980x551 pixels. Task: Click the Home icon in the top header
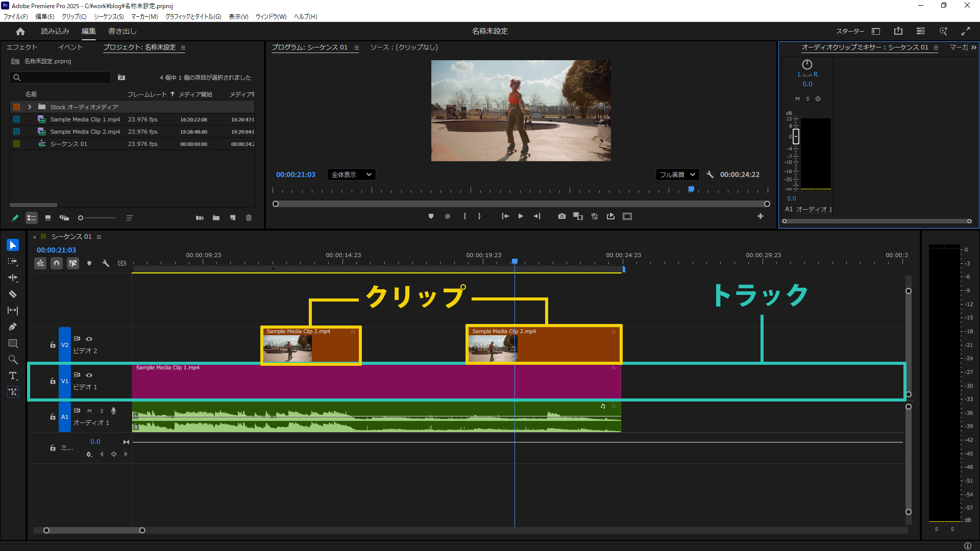pos(20,31)
